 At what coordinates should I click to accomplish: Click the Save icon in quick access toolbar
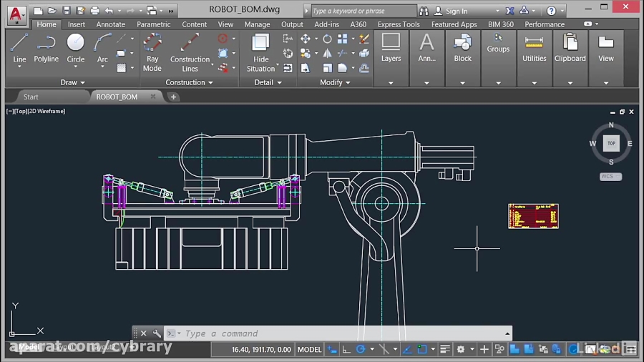tap(67, 11)
